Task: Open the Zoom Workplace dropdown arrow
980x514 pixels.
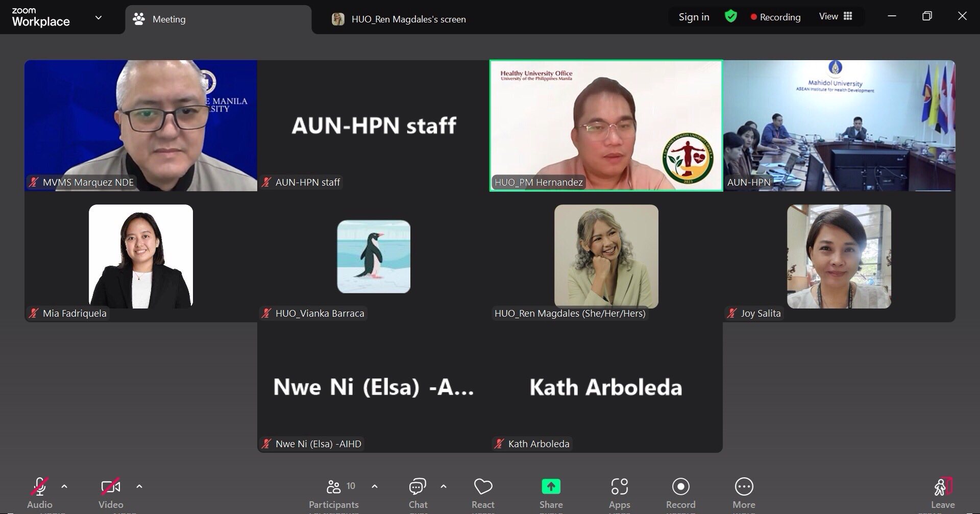Action: point(99,18)
